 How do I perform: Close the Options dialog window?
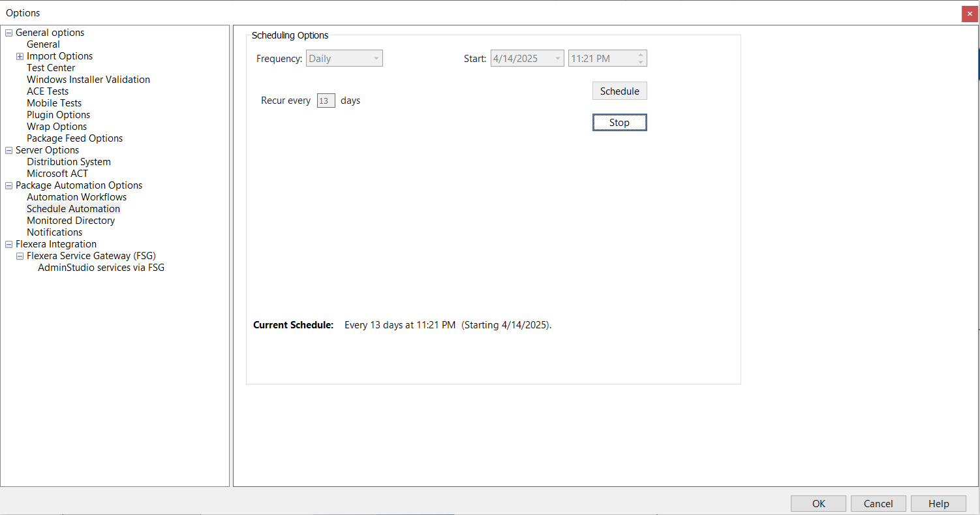click(x=969, y=14)
